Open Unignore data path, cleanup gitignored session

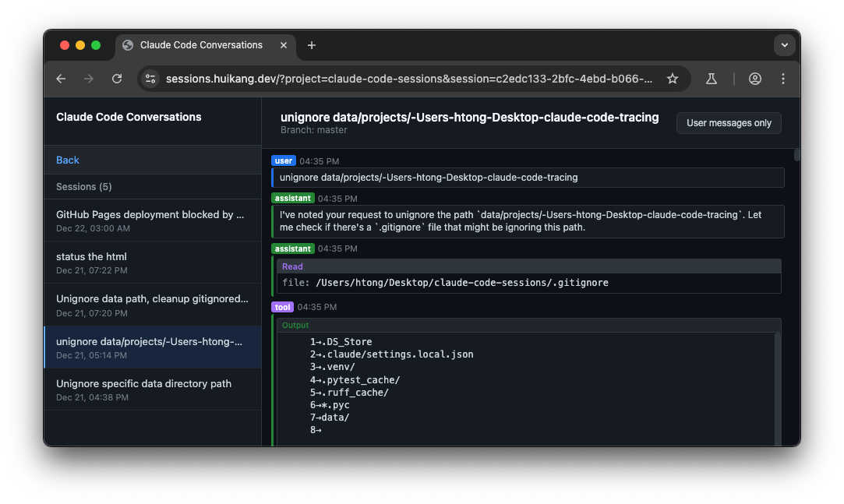point(152,305)
